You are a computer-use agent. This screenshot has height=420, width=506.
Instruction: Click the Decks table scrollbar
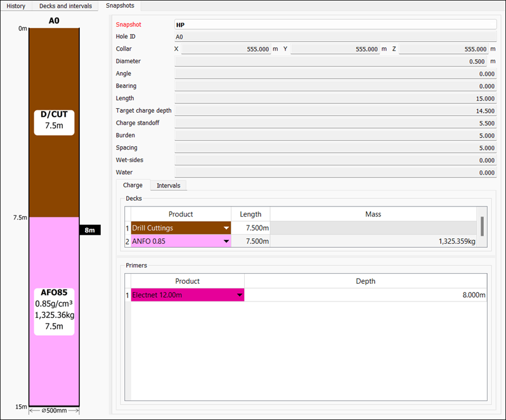pyautogui.click(x=482, y=227)
